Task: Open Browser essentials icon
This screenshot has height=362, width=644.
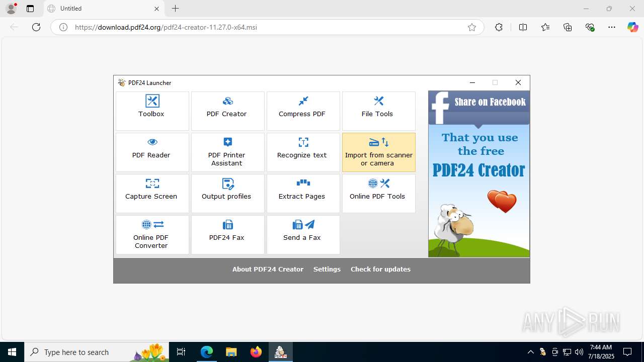Action: [590, 27]
